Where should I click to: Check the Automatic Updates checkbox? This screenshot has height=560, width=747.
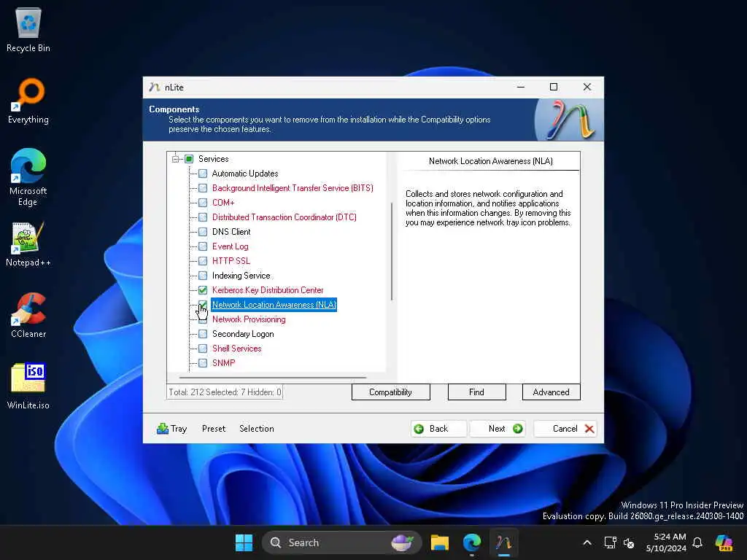coord(203,174)
